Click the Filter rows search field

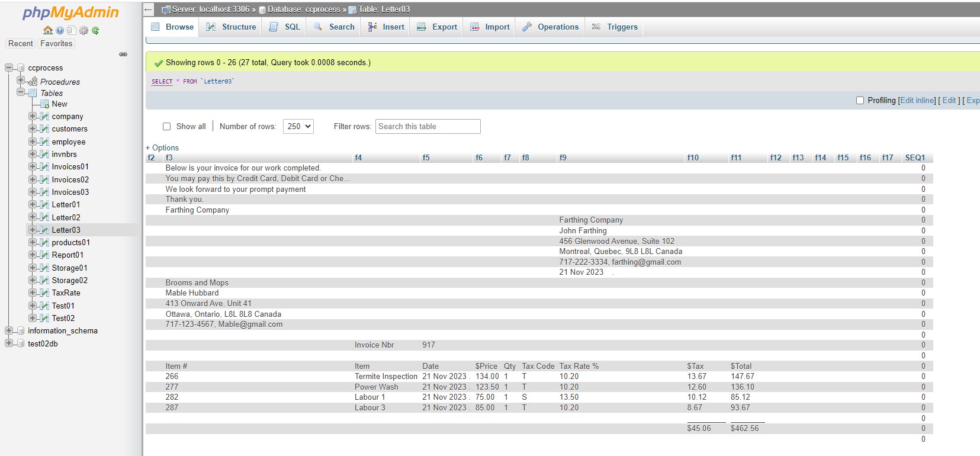(x=428, y=126)
